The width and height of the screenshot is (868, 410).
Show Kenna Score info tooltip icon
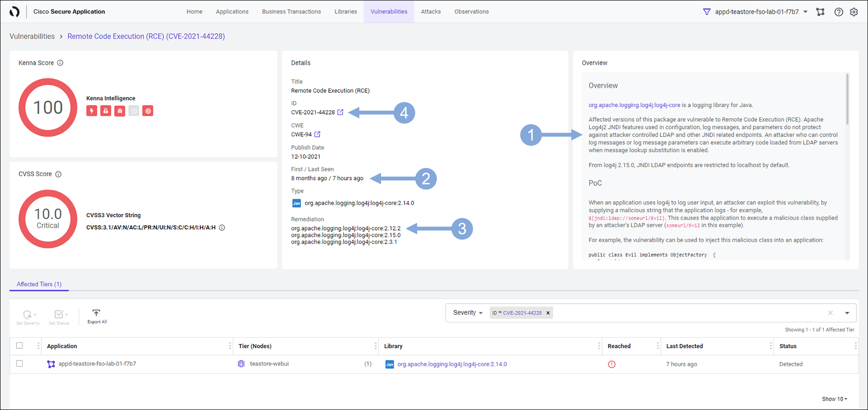[60, 63]
